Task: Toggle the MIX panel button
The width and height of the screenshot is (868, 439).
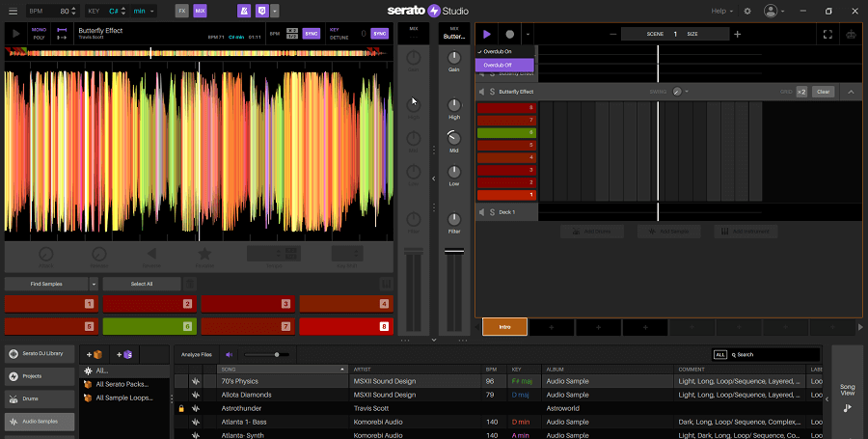Action: click(x=200, y=11)
